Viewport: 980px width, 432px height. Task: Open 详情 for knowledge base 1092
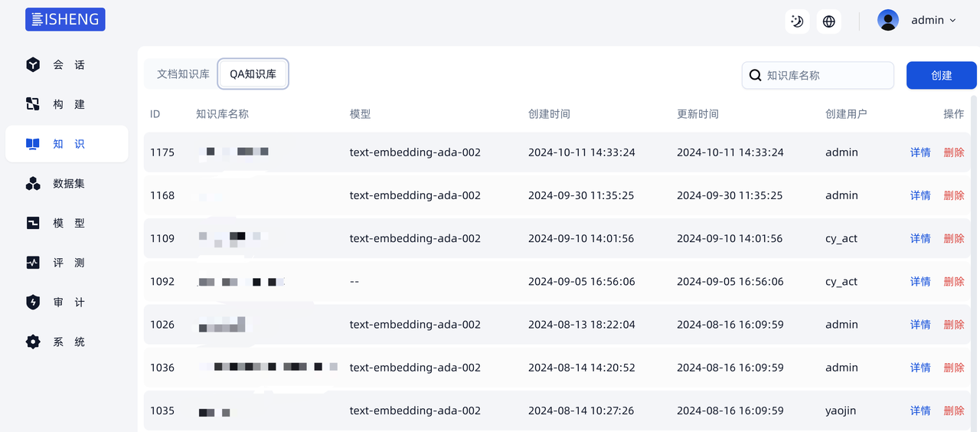point(920,281)
